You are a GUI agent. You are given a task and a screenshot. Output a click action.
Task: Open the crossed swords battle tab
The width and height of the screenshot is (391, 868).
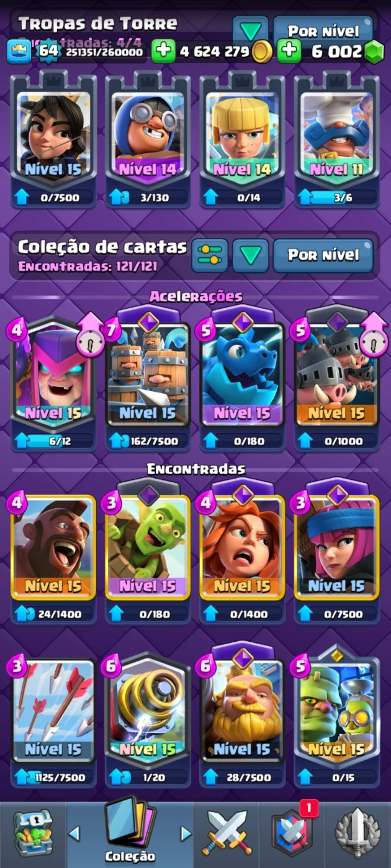(227, 834)
